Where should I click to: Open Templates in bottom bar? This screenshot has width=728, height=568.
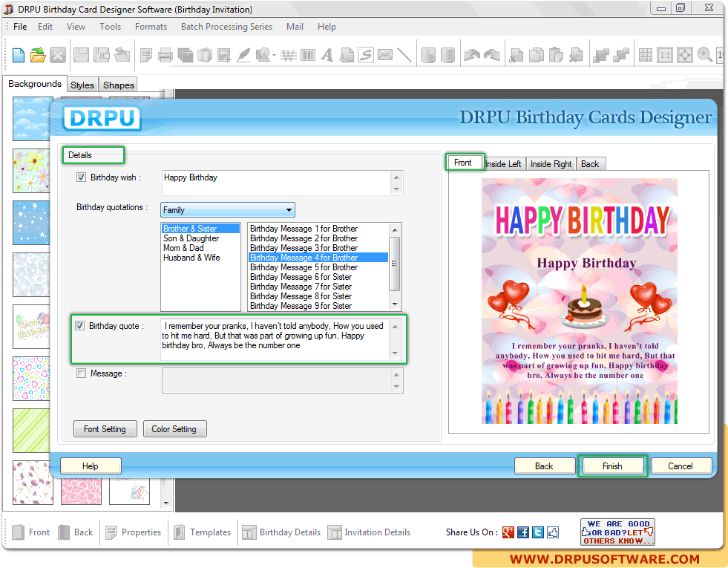[x=203, y=532]
